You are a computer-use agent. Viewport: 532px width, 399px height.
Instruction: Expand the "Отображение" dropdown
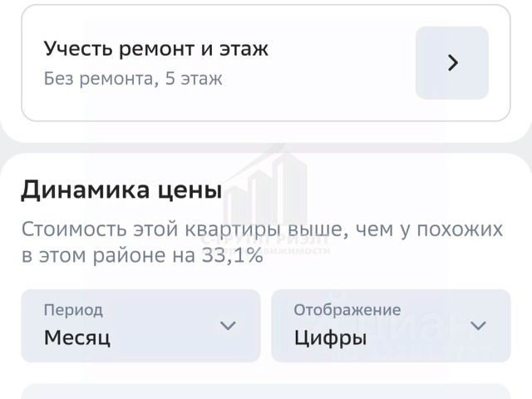(x=391, y=325)
